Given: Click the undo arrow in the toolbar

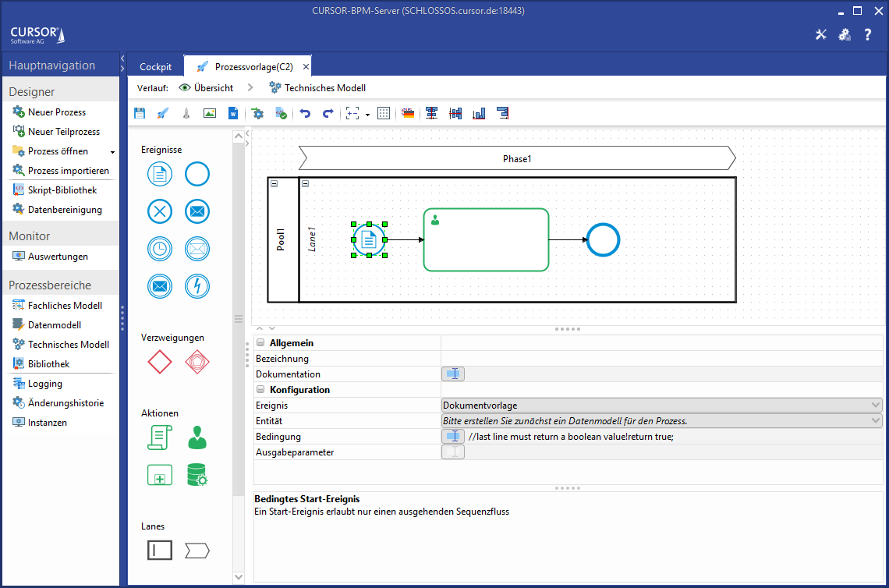Looking at the screenshot, I should [305, 114].
